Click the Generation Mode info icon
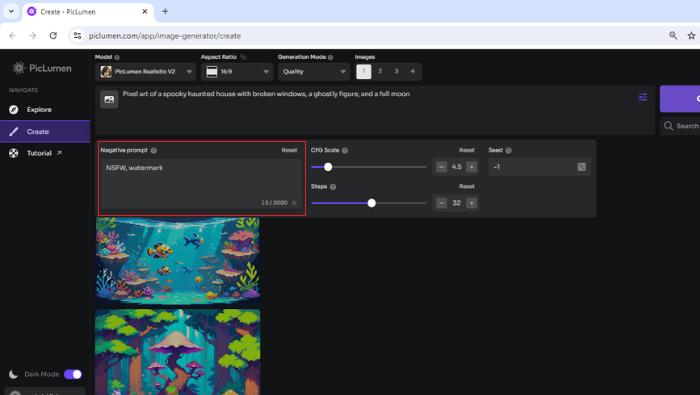 (x=330, y=57)
